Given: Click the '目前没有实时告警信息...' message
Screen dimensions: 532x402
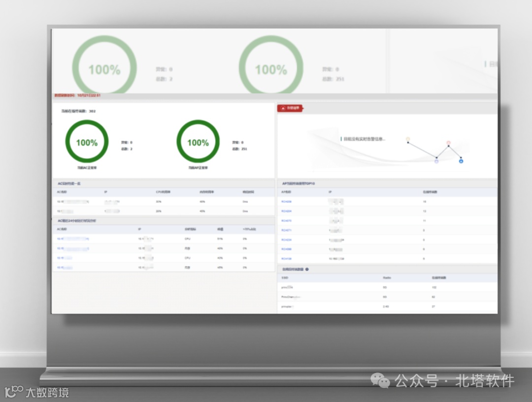Looking at the screenshot, I should (365, 139).
